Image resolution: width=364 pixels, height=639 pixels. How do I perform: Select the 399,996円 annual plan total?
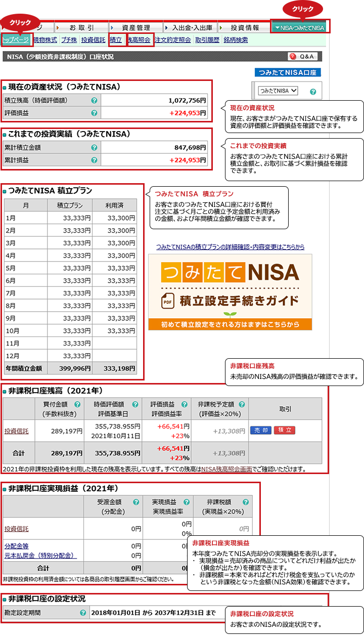(76, 368)
